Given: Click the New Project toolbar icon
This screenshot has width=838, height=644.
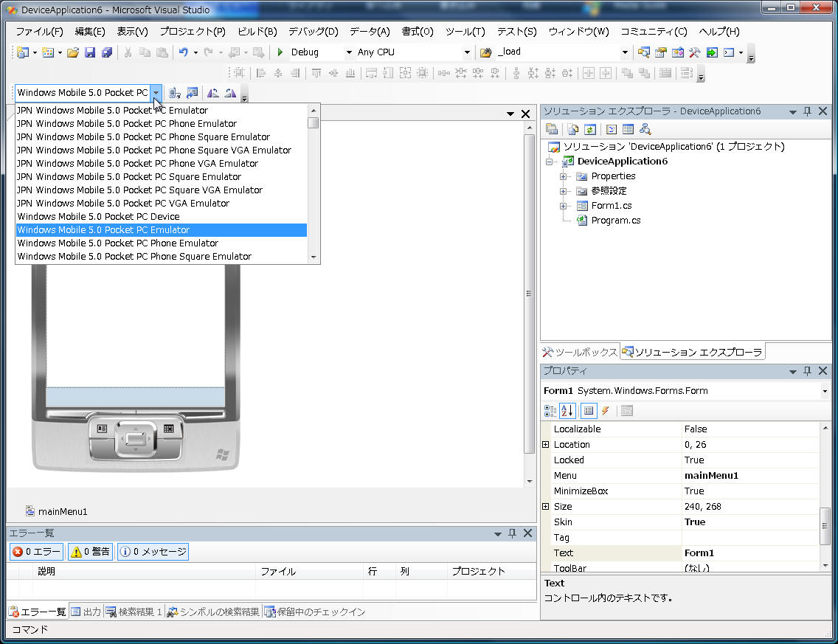Looking at the screenshot, I should [22, 52].
